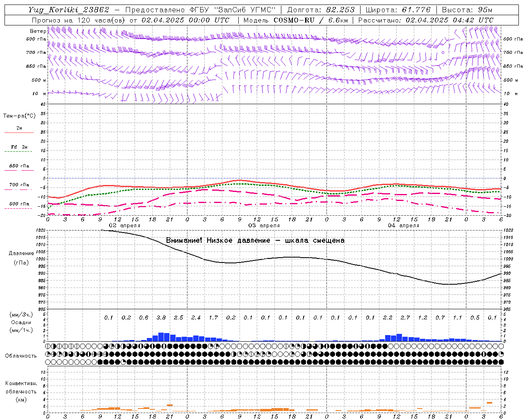Click the calculation time Рассчитано: 02.04.2025 04:42 UTC
This screenshot has width=525, height=420.
(426, 20)
